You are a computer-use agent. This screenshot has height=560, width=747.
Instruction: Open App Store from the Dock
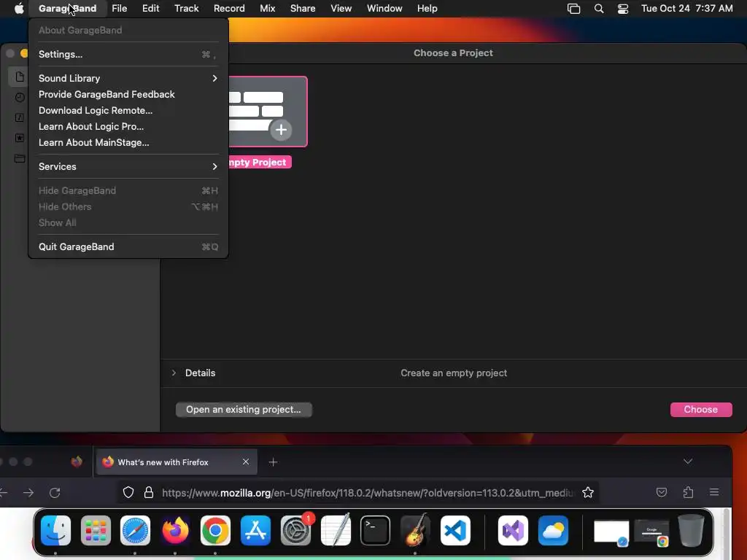(x=256, y=530)
